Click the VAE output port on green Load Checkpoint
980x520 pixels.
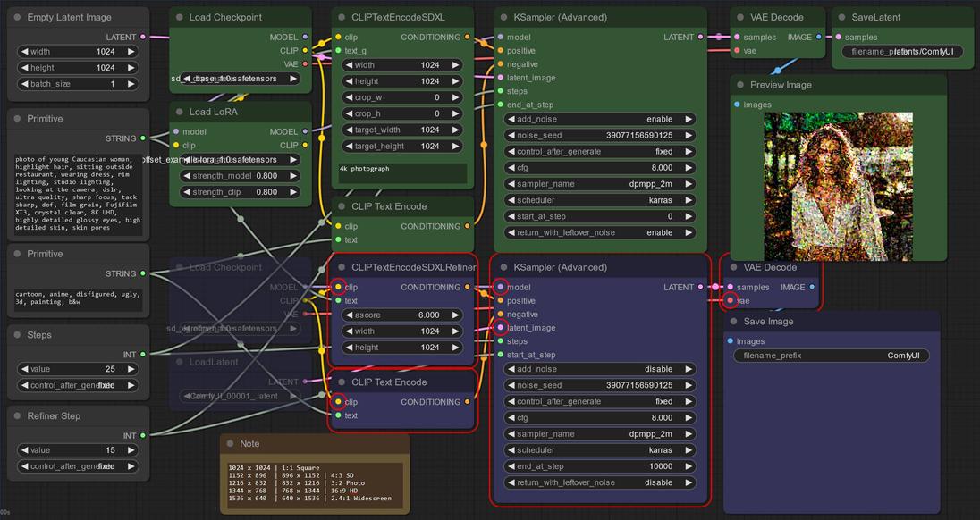tap(305, 64)
